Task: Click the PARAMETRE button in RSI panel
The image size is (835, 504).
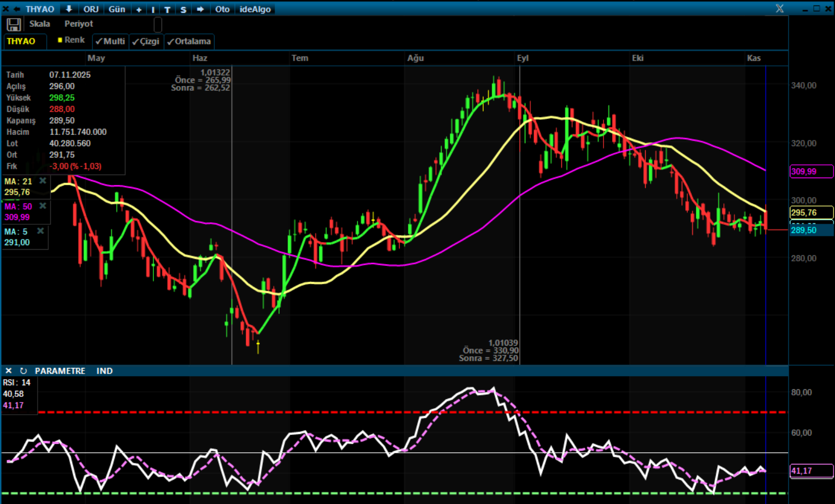Action: coord(60,371)
